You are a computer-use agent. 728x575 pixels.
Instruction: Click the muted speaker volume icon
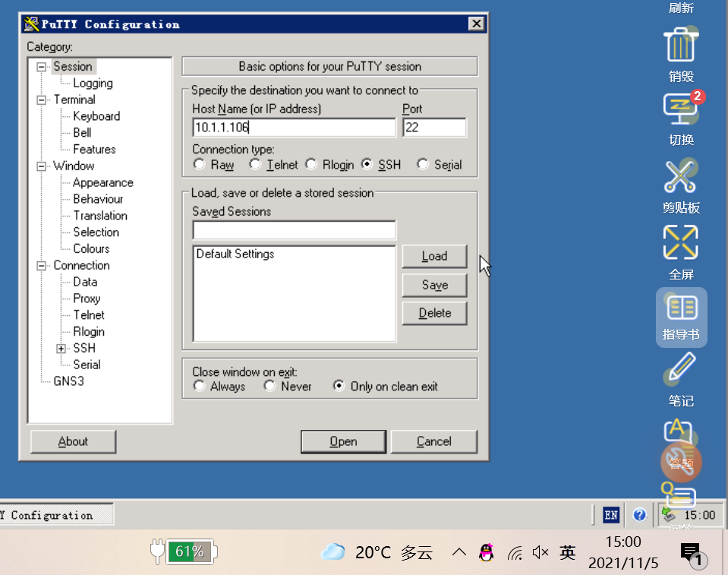coord(540,553)
